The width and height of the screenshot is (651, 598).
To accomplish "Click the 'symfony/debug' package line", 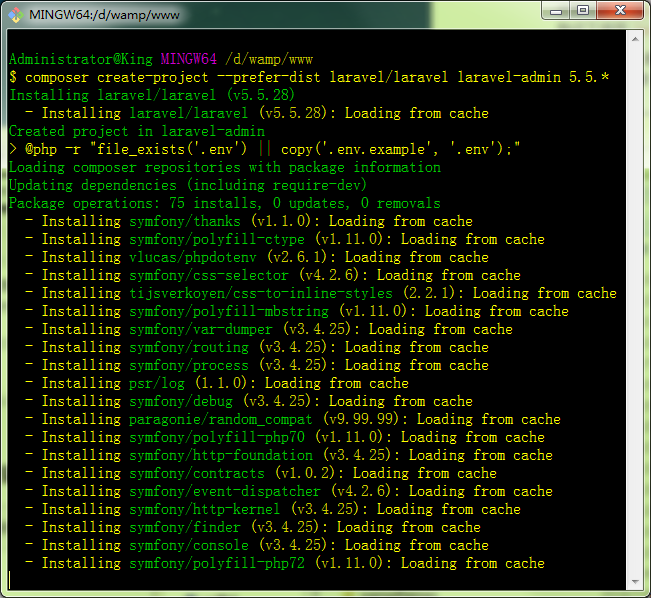I will pos(249,401).
